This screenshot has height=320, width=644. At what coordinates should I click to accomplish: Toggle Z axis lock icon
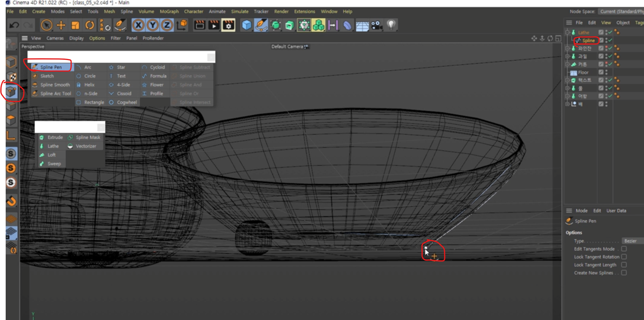click(167, 25)
